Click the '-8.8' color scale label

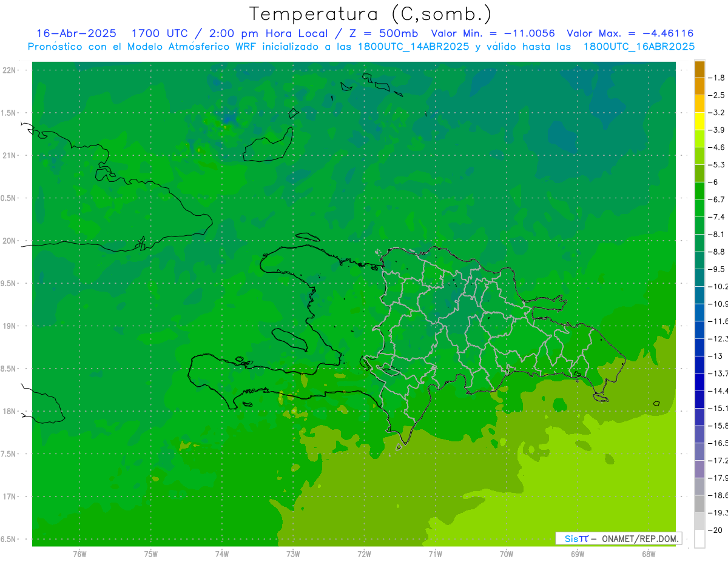tap(716, 252)
